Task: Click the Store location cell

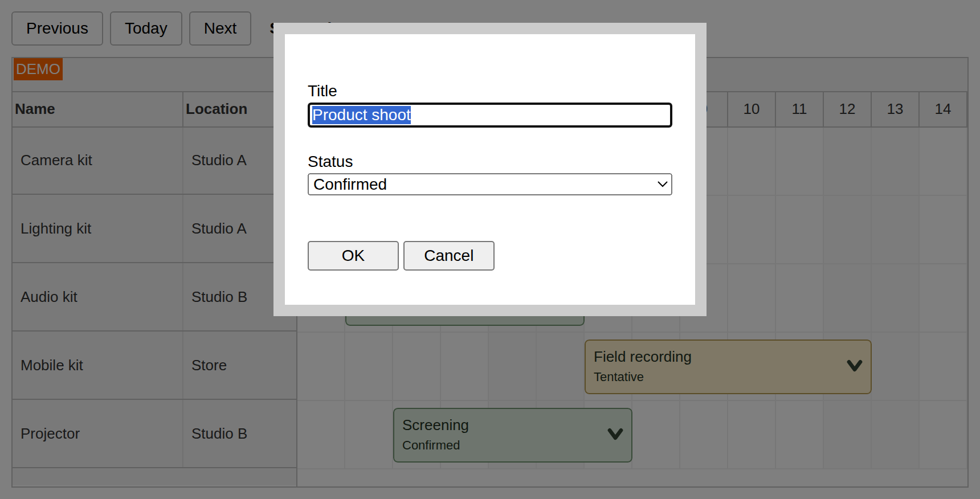Action: coord(240,366)
